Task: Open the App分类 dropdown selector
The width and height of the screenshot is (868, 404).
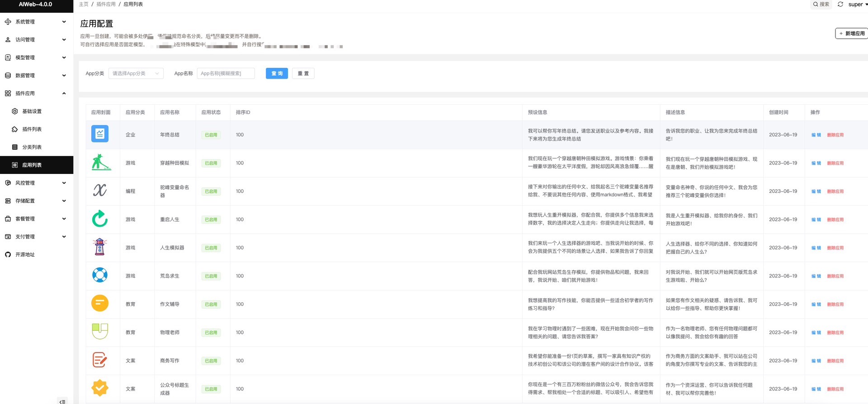Action: pos(136,73)
